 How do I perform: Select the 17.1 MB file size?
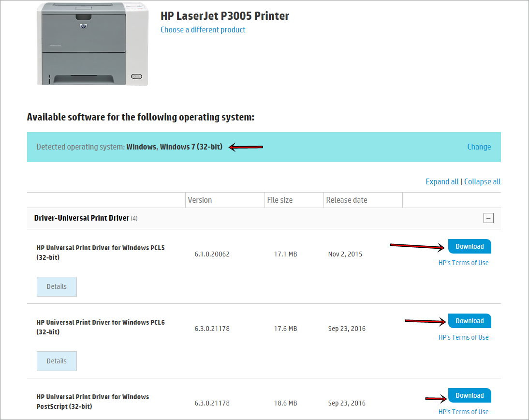(x=285, y=254)
